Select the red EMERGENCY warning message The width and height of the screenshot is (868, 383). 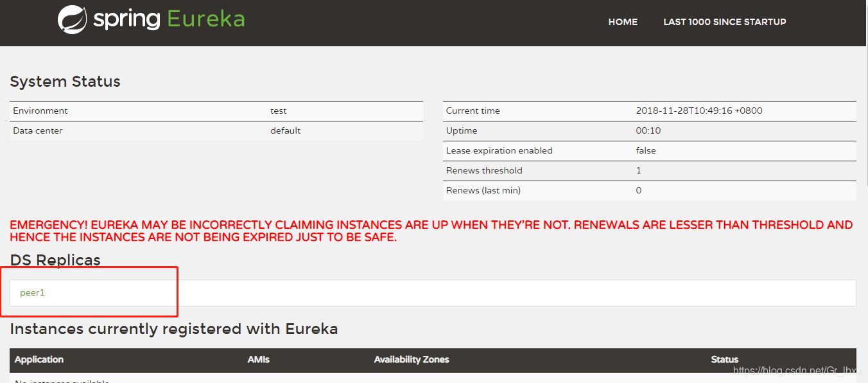point(431,231)
